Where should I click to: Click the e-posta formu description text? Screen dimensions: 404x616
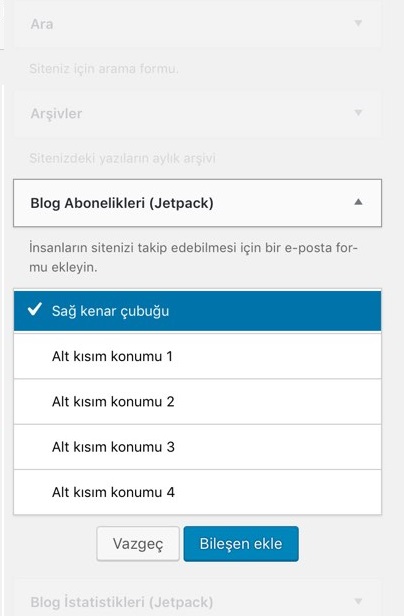pyautogui.click(x=193, y=257)
